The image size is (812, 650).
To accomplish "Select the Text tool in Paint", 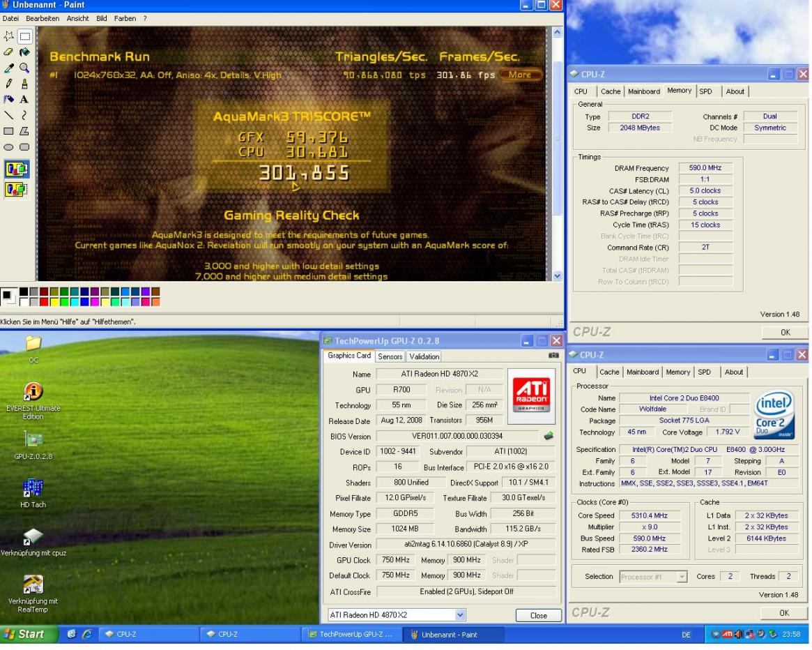I will [x=24, y=100].
